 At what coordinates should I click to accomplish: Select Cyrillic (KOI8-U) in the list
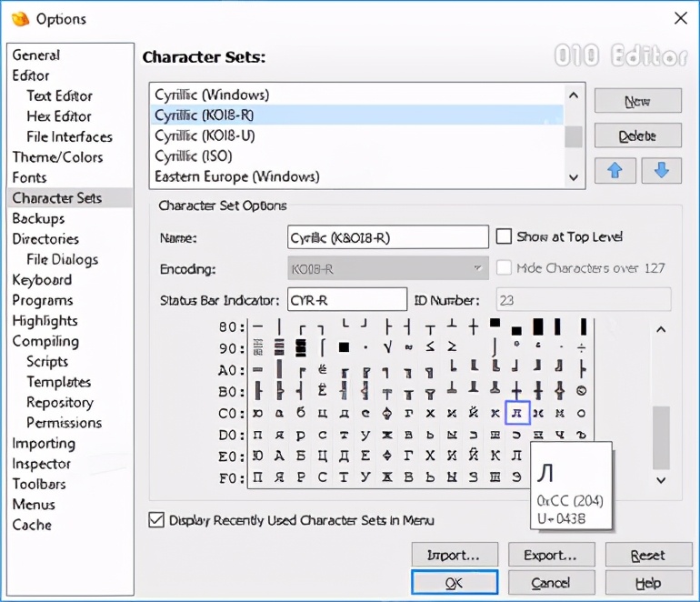pos(356,135)
